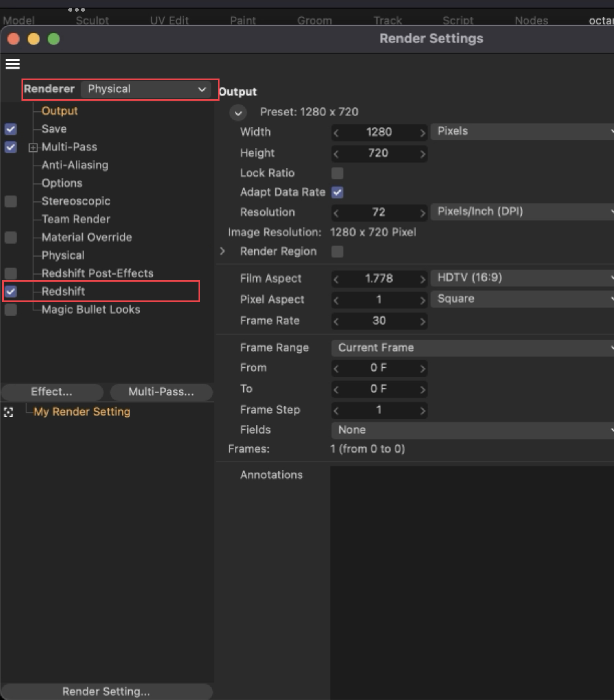Screen dimensions: 614x700
Task: Open the hamburger menu icon
Action: click(x=13, y=64)
